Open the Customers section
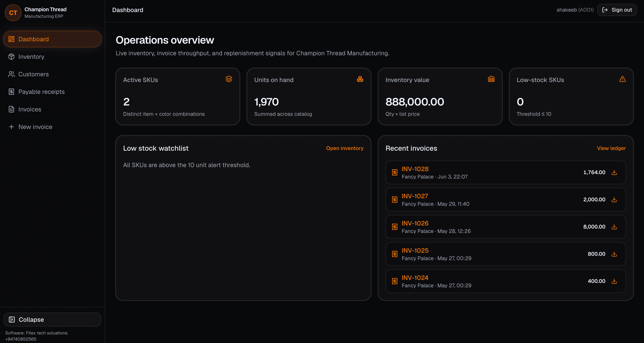This screenshot has width=644, height=343. tap(52, 74)
